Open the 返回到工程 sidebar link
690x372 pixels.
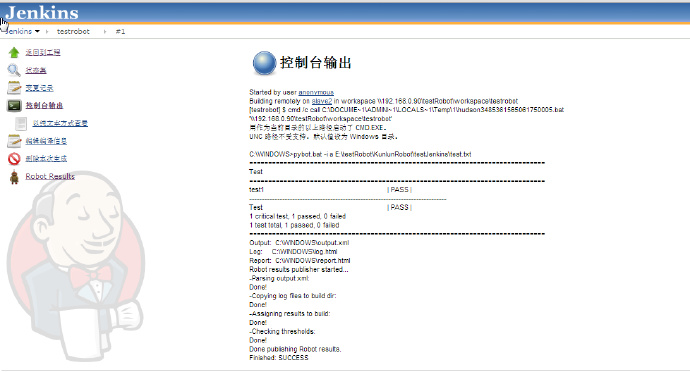43,52
